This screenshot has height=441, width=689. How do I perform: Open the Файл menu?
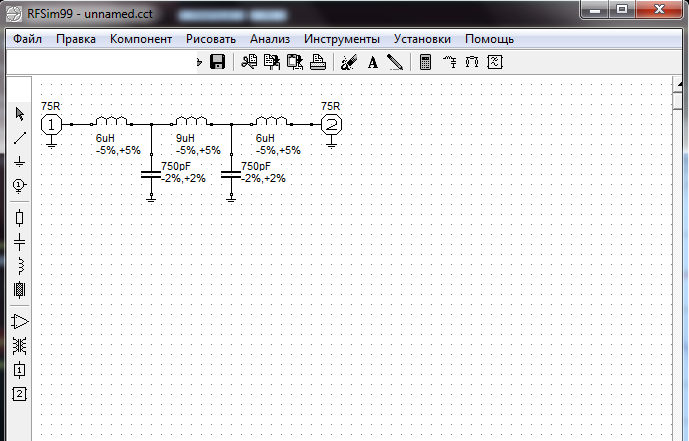[x=28, y=39]
